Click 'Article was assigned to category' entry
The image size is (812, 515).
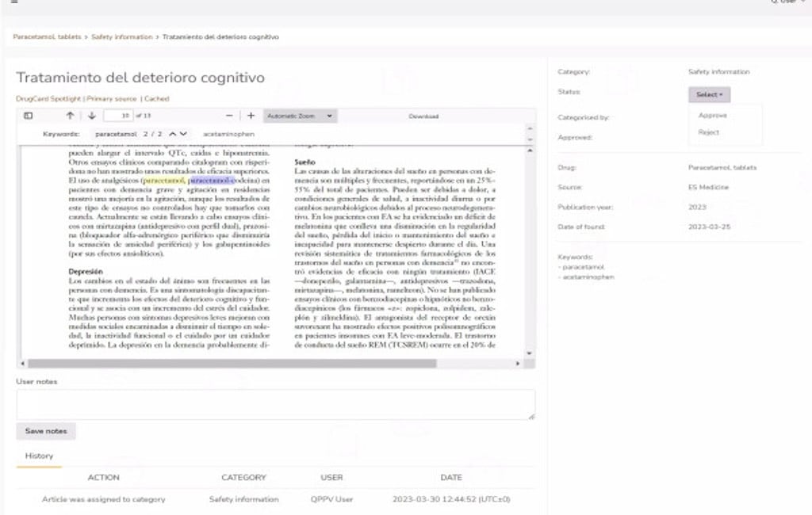[104, 499]
